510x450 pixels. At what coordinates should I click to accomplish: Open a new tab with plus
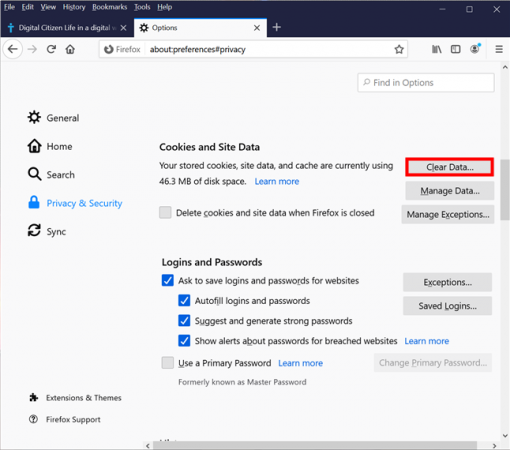pos(277,27)
